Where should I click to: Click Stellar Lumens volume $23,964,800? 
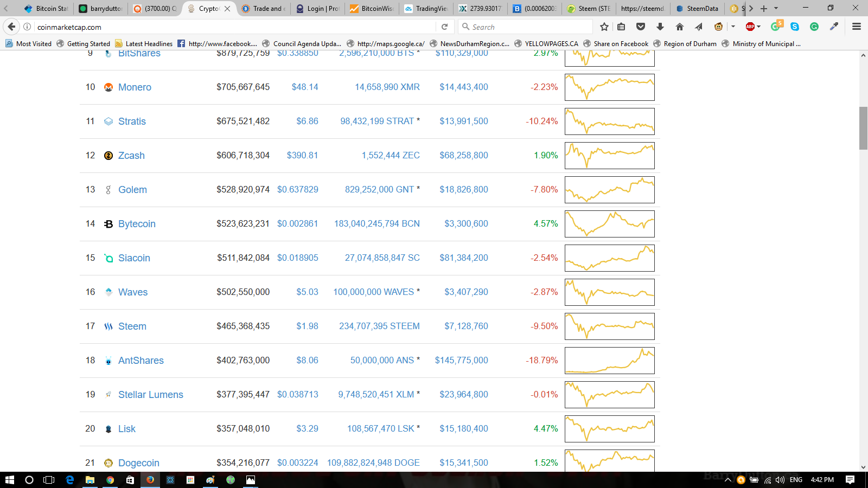click(x=464, y=394)
